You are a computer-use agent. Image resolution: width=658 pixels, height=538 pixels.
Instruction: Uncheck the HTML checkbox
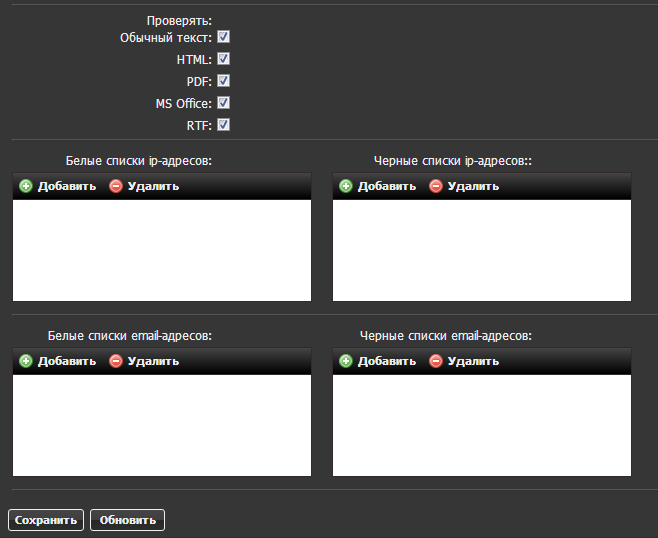pos(224,59)
